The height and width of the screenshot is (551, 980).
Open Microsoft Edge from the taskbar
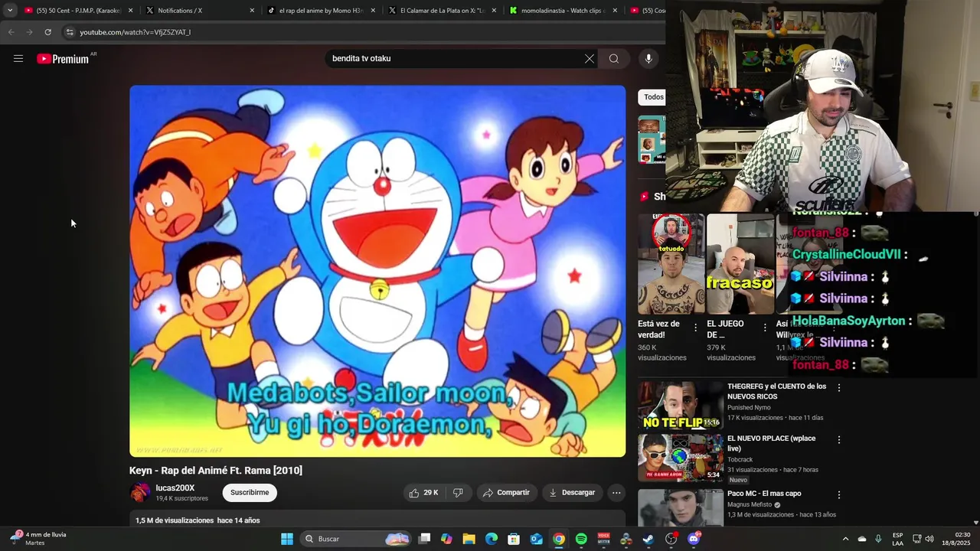tap(492, 539)
